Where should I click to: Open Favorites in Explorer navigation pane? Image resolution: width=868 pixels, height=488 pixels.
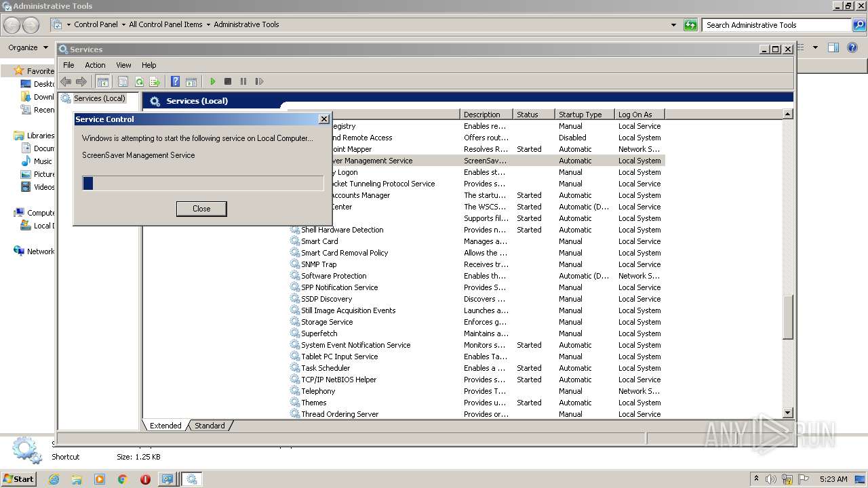pos(40,71)
